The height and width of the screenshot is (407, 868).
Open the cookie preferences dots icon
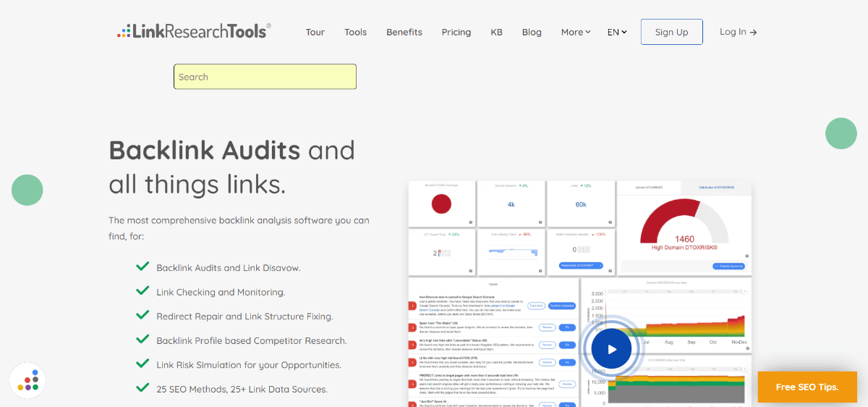27,381
